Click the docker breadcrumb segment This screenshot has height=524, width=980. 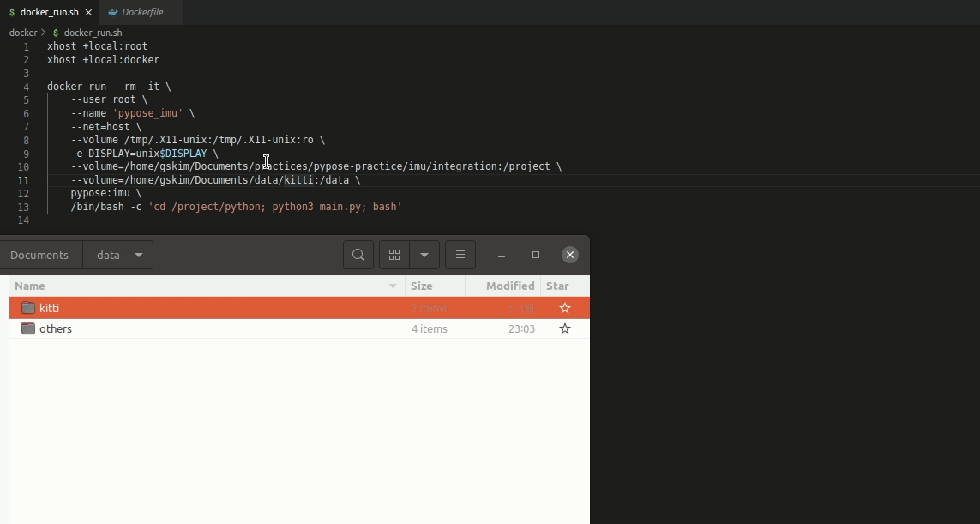tap(23, 33)
